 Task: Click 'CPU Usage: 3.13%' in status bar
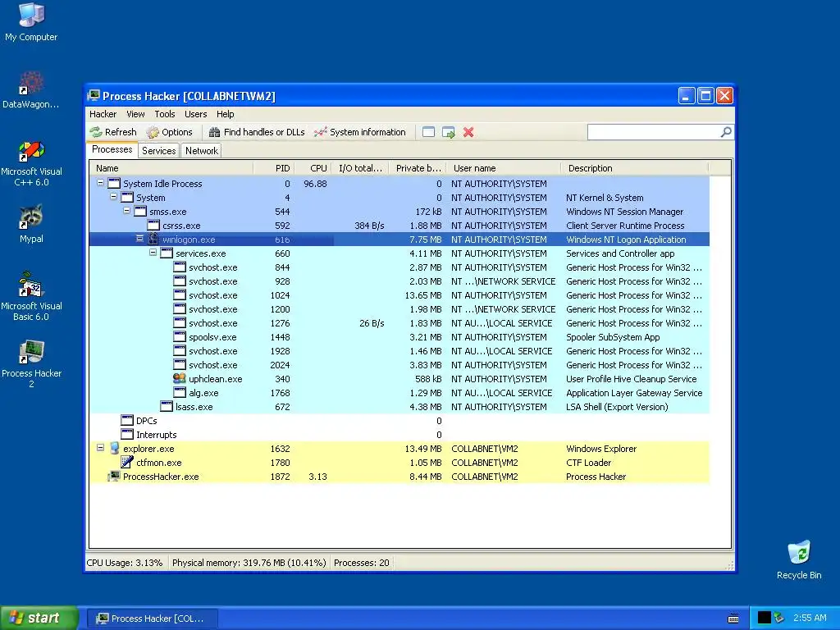click(x=125, y=563)
